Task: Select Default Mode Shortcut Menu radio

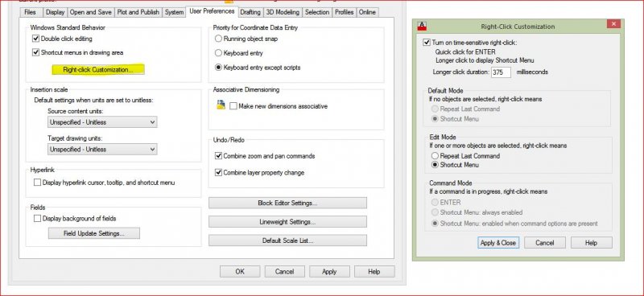Action: (x=435, y=119)
